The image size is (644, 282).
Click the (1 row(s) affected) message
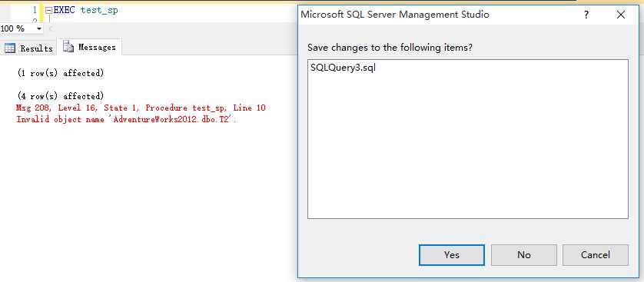[x=61, y=73]
